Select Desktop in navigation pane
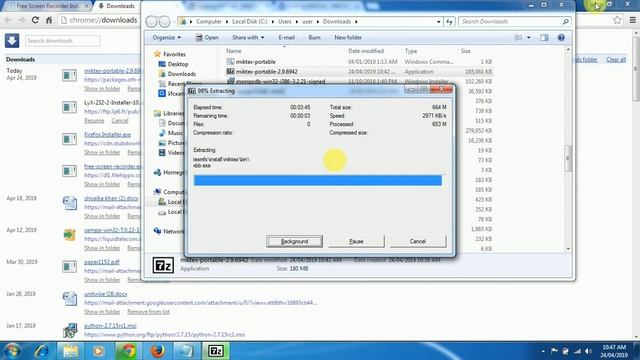 tap(178, 64)
